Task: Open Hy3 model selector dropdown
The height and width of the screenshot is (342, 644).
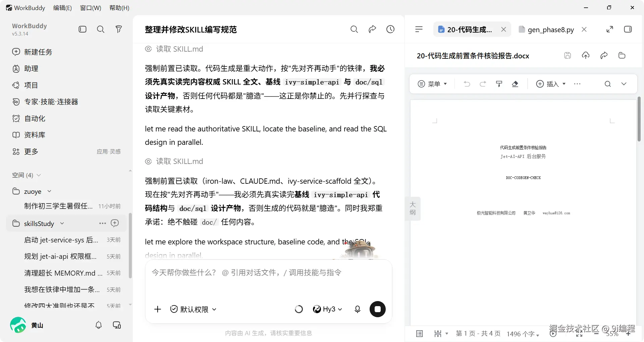Action: click(x=327, y=309)
